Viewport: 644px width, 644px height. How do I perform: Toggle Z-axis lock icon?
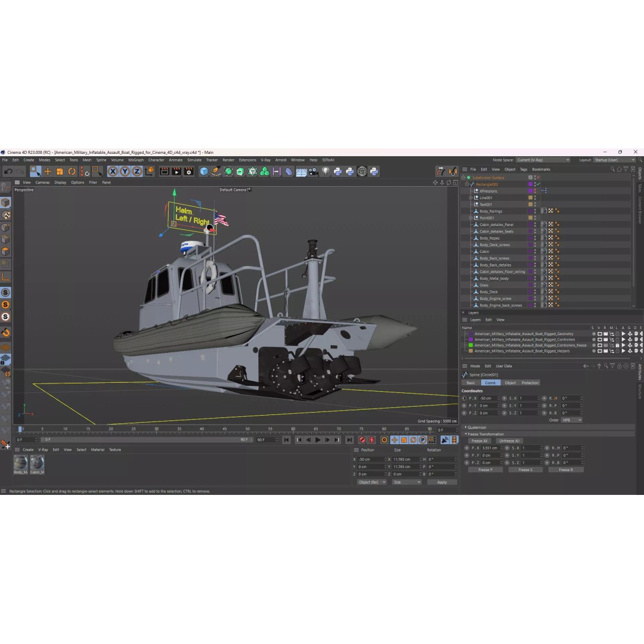[x=137, y=171]
